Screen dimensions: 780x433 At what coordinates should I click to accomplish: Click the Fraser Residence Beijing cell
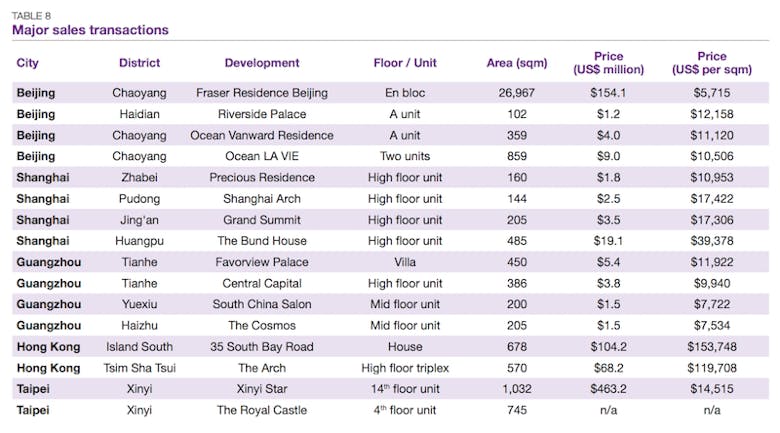pos(262,93)
